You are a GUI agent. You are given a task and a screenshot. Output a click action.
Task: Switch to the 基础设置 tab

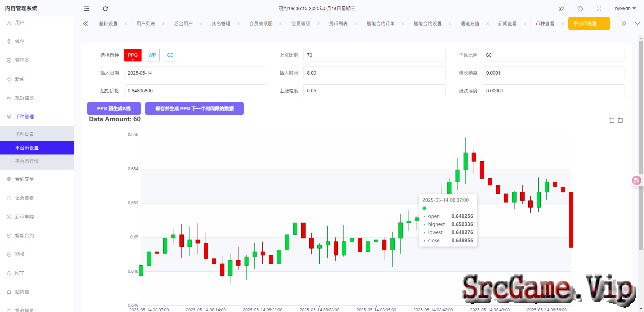[x=108, y=24]
